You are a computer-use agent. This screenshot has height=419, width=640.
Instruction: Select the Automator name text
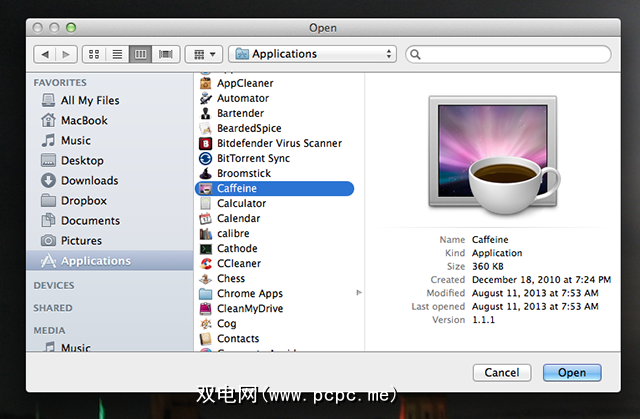(243, 98)
